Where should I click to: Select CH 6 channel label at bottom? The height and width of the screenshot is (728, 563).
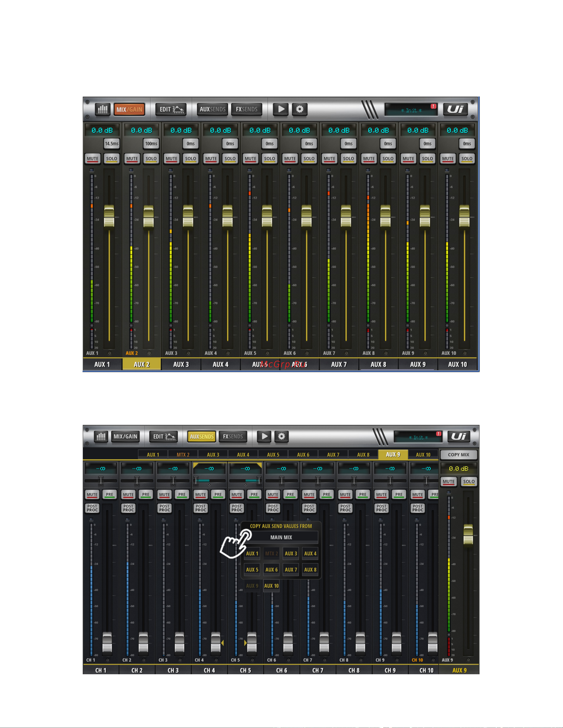(x=281, y=670)
